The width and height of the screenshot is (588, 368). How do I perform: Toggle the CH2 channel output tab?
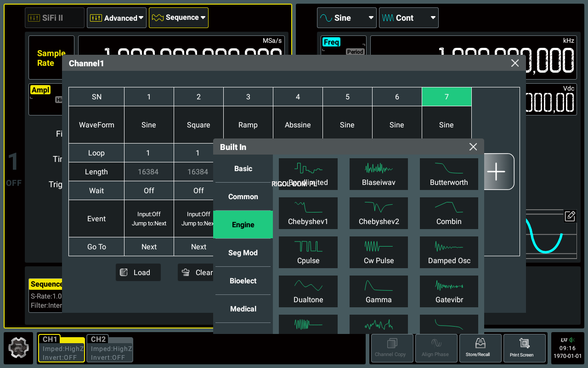109,349
